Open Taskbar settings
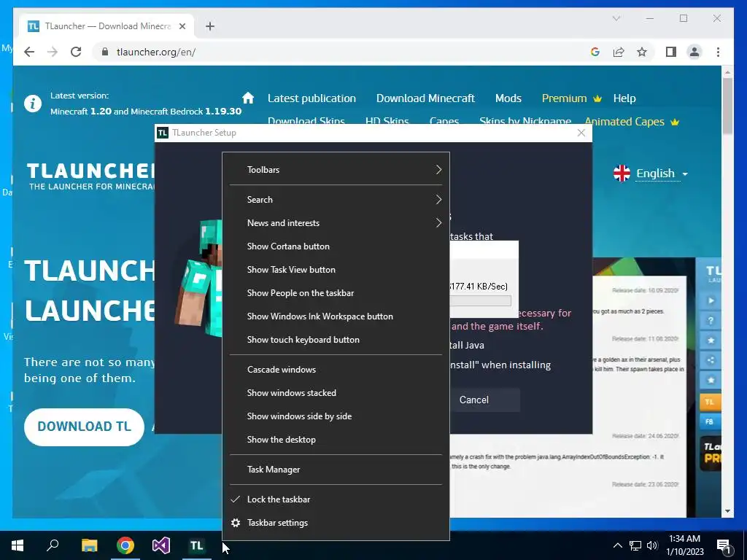 pyautogui.click(x=336, y=523)
